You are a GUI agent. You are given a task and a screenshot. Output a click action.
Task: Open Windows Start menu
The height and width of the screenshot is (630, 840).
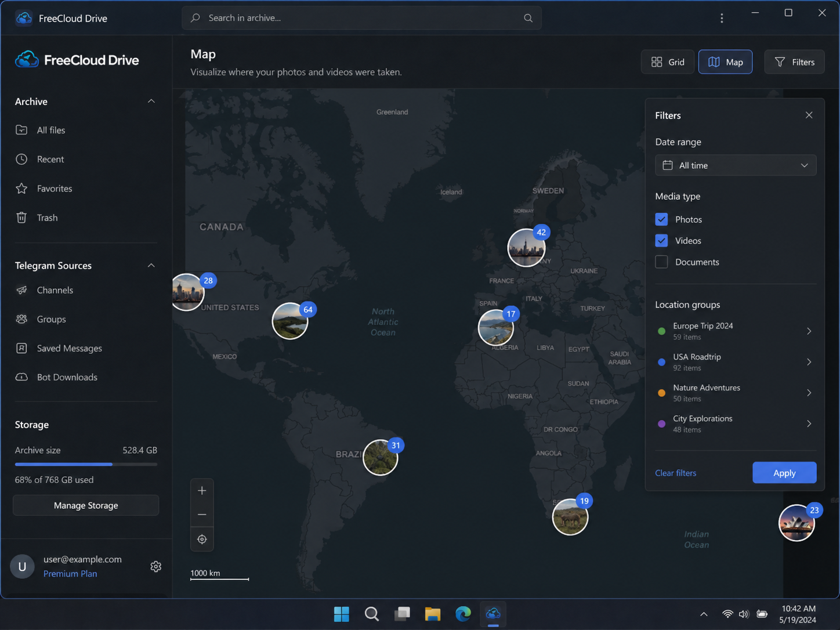pos(342,614)
